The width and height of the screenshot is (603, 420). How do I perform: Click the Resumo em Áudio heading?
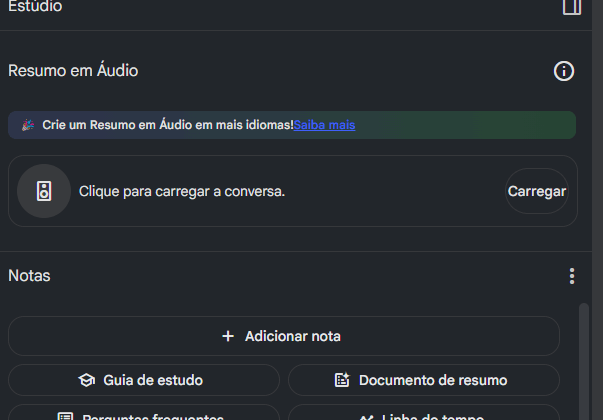73,71
